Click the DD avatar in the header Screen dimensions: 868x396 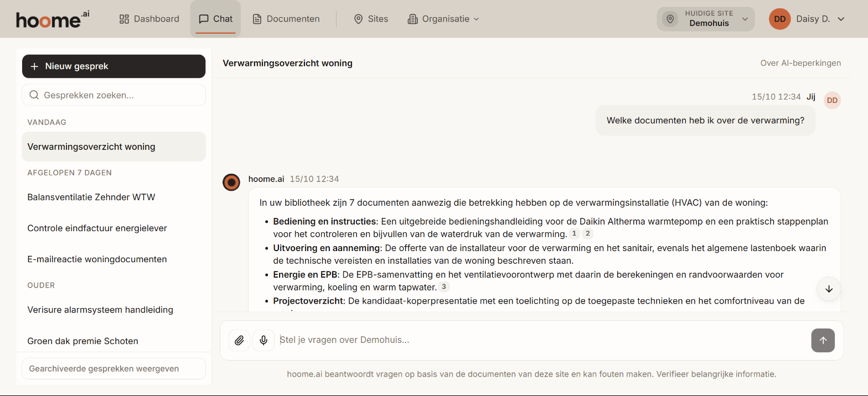pyautogui.click(x=780, y=19)
